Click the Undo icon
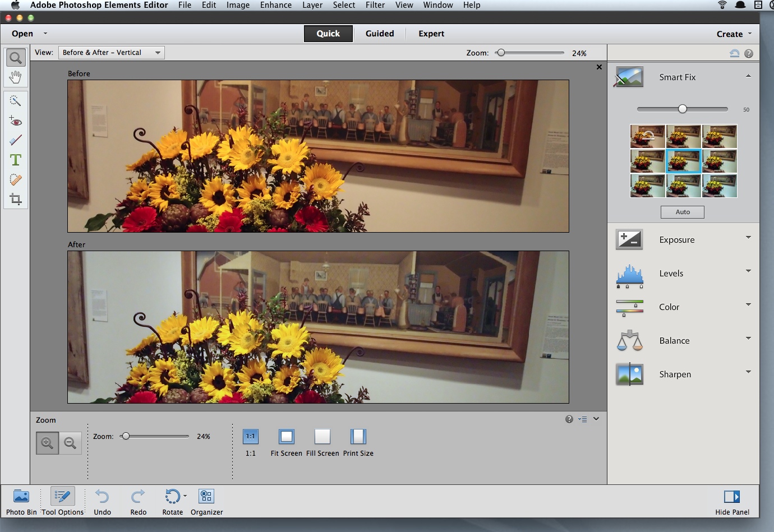 point(102,497)
